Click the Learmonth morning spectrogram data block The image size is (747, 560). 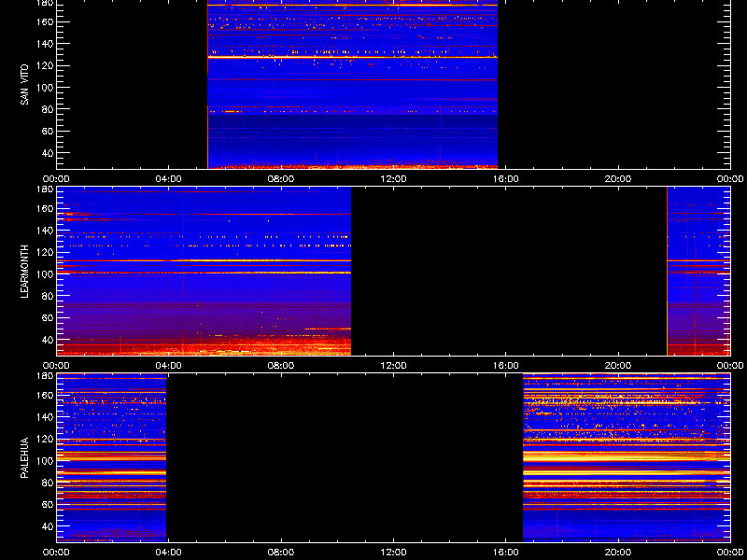click(204, 271)
